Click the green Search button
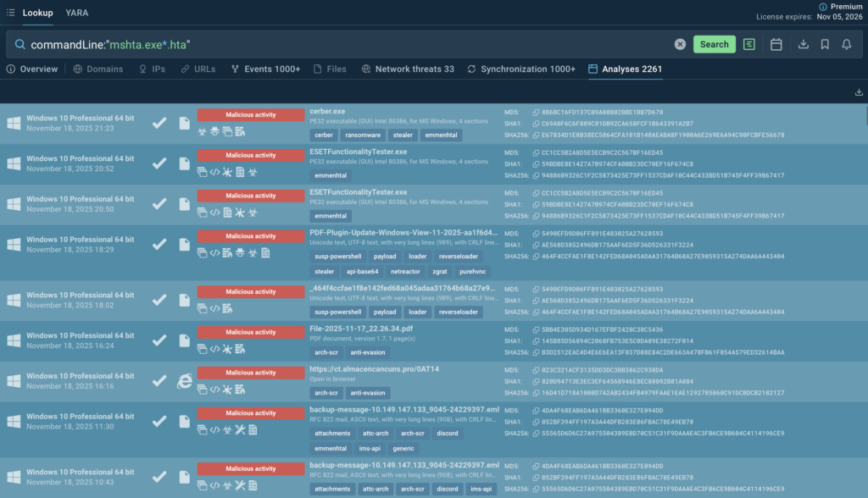The width and height of the screenshot is (868, 498). pyautogui.click(x=715, y=43)
